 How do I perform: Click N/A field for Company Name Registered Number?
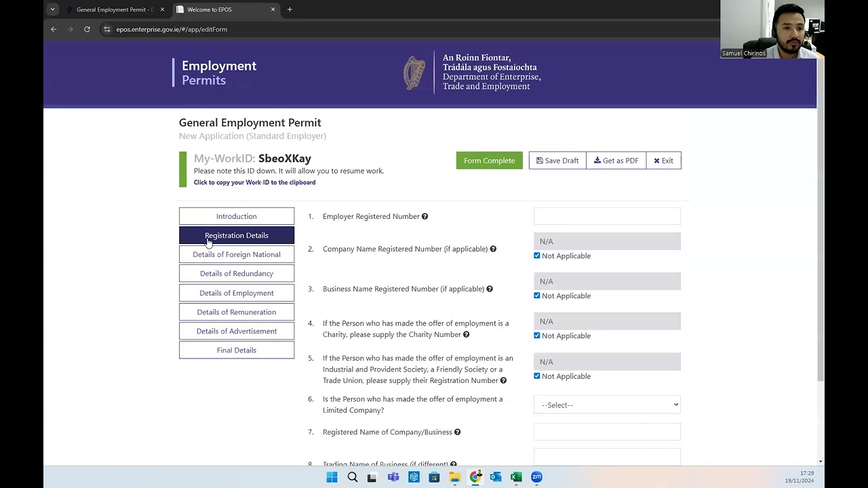(x=607, y=241)
